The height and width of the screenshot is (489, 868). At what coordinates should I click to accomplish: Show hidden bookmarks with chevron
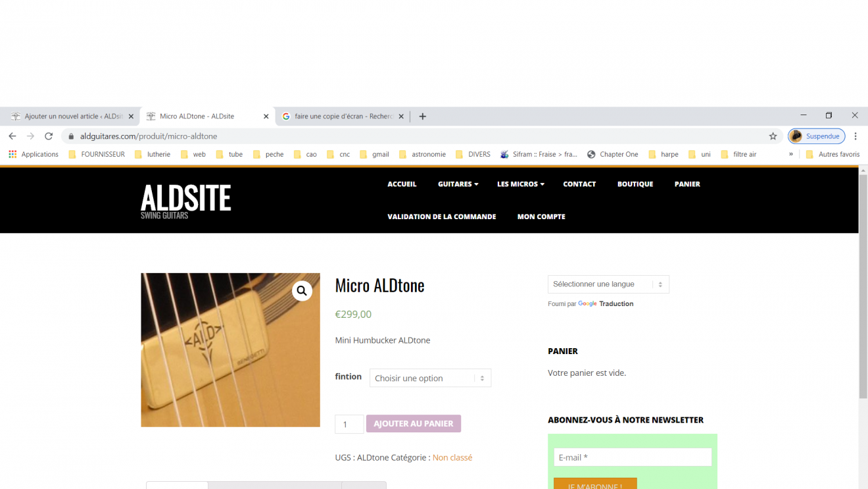(x=791, y=154)
